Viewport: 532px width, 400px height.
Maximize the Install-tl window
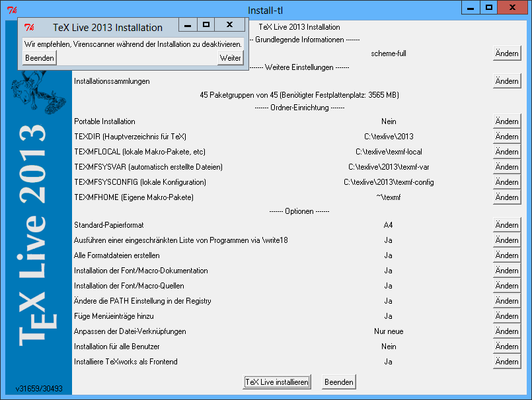click(x=489, y=8)
